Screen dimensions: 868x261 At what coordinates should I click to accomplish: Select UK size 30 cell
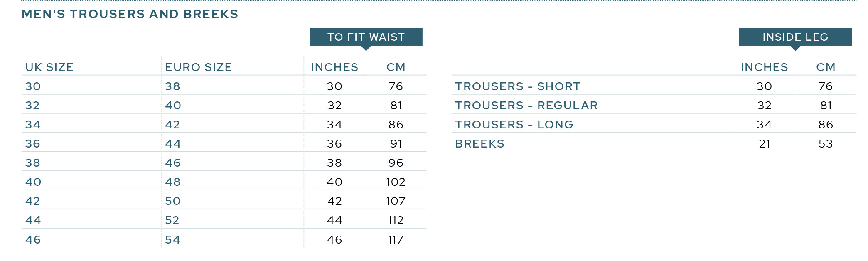33,86
